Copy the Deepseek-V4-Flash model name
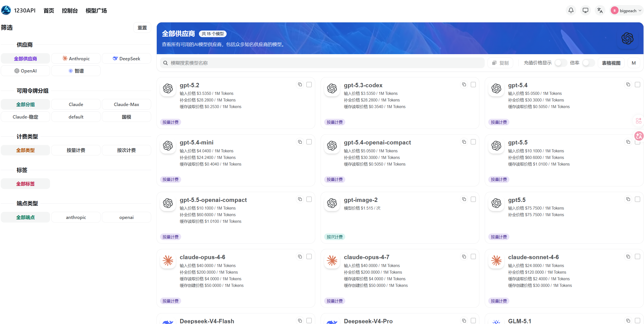 [x=300, y=321]
